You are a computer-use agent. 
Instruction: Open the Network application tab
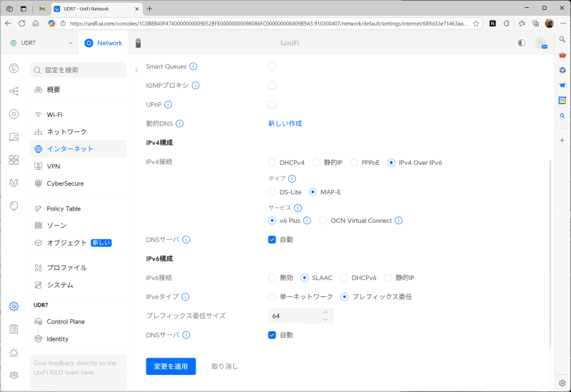coord(103,43)
